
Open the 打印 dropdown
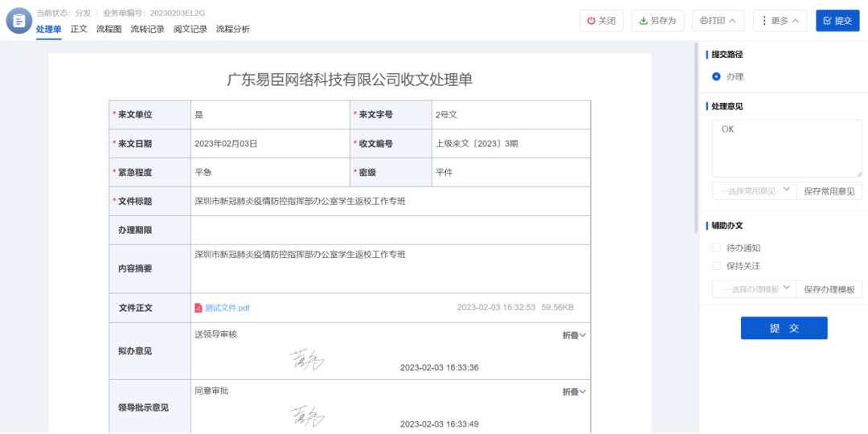(718, 20)
